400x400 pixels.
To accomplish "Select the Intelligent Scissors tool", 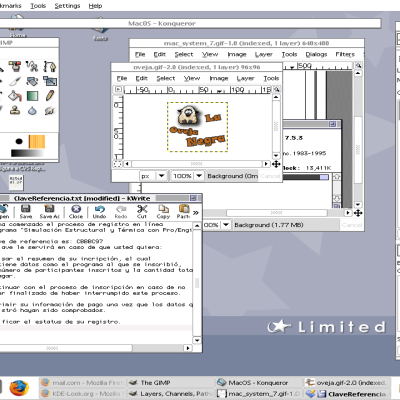I will pos(32,67).
